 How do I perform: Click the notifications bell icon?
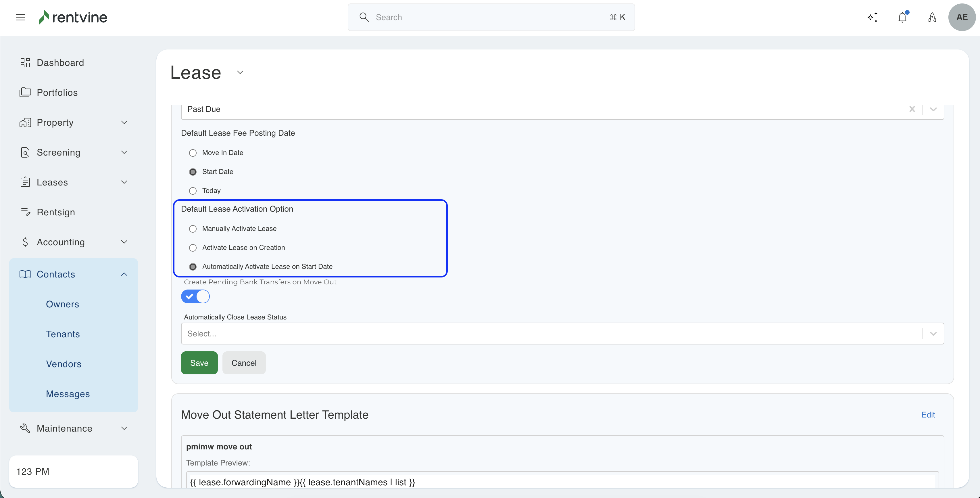pos(902,17)
